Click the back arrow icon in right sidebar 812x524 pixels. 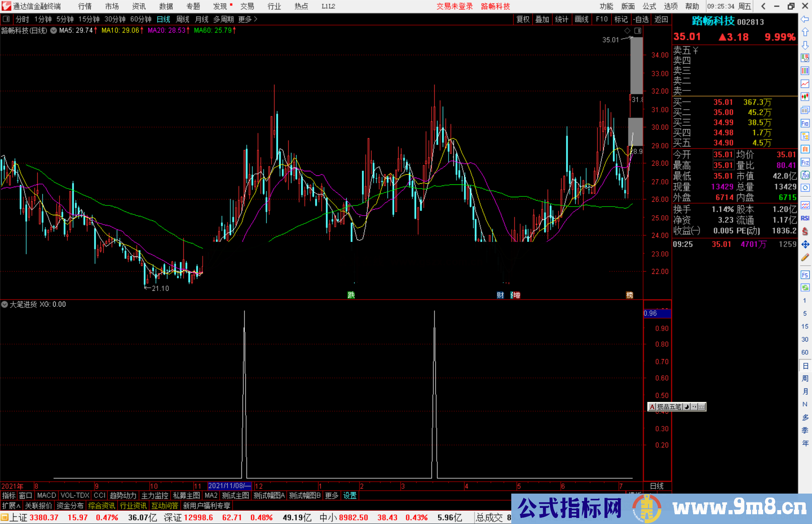(x=805, y=19)
